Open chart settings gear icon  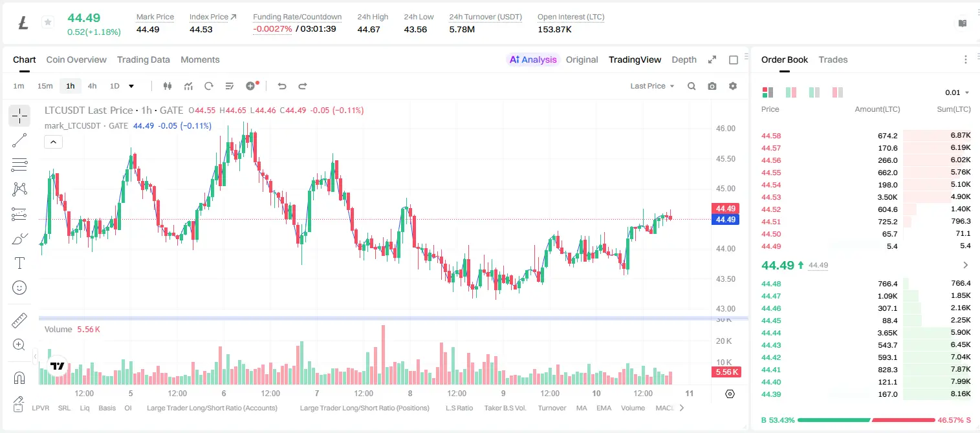pos(733,86)
